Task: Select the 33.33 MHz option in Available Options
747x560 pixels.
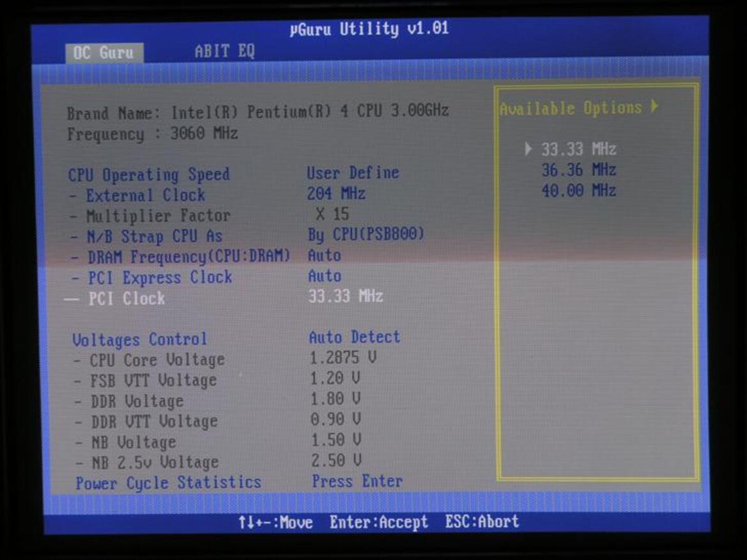Action: (578, 149)
